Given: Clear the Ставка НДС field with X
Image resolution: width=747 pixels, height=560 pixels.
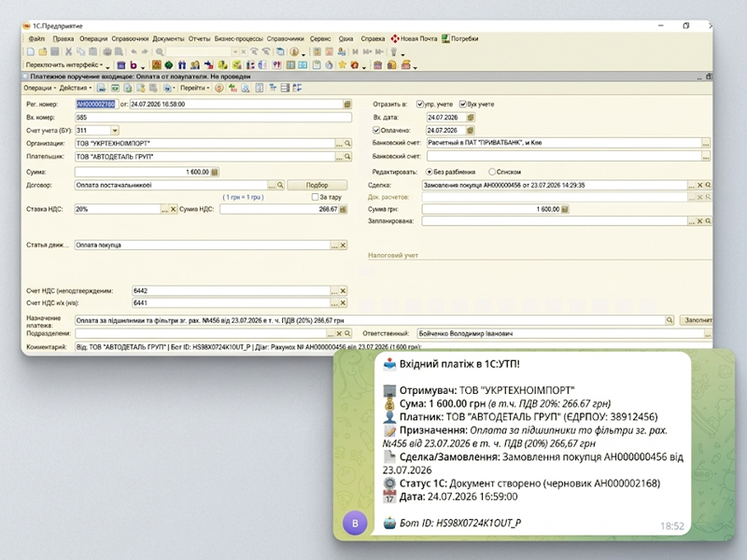Looking at the screenshot, I should (x=174, y=209).
